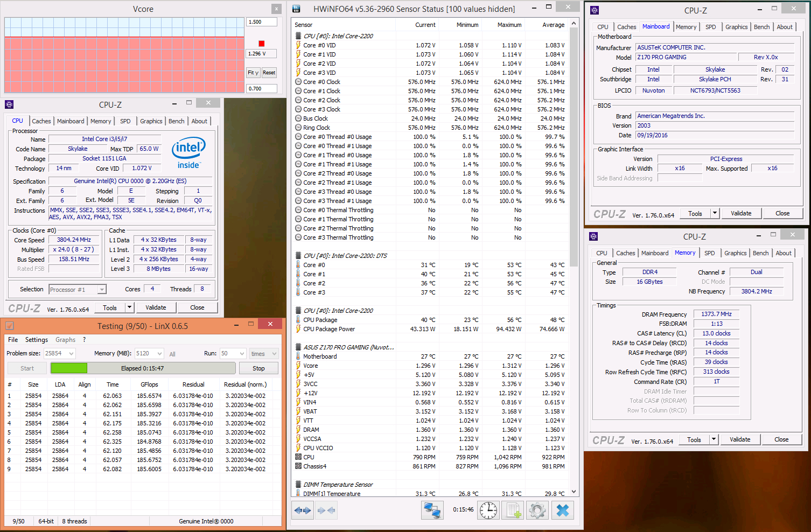
Task: Open the File menu in LinX
Action: [x=13, y=340]
